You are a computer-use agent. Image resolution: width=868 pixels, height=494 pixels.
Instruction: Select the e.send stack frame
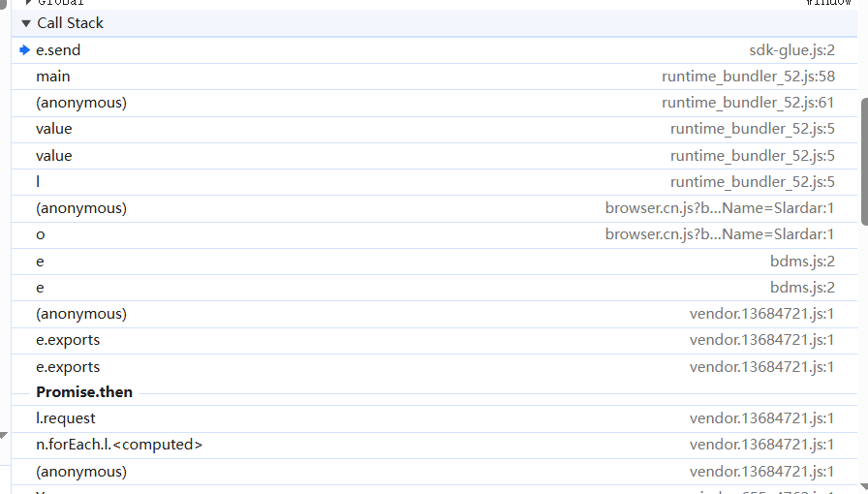[434, 50]
